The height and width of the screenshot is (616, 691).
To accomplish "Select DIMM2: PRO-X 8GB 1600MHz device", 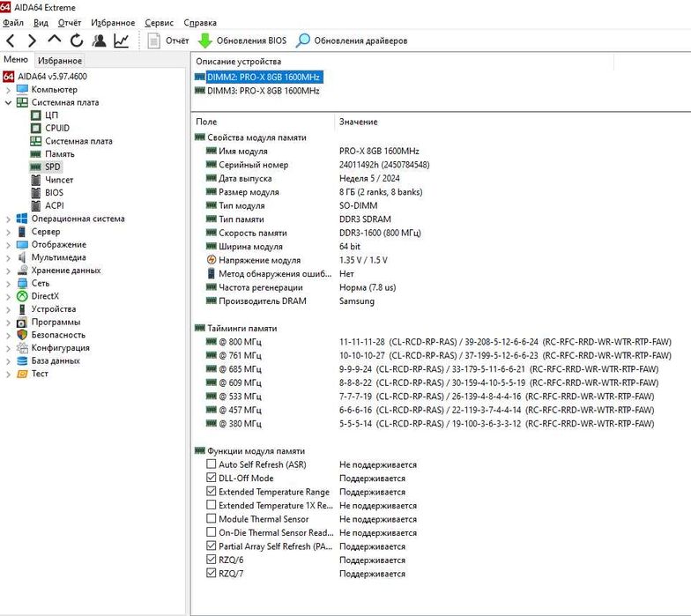I will (x=263, y=78).
